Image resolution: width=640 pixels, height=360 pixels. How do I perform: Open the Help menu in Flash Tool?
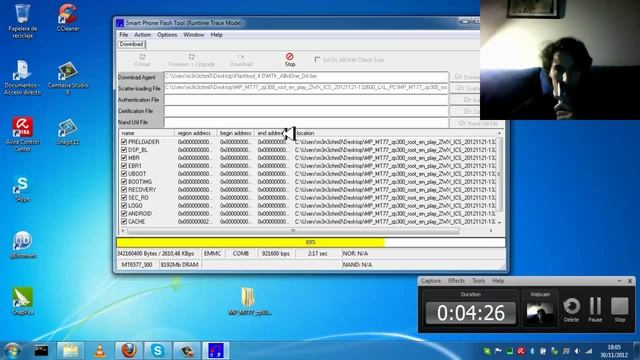point(216,35)
